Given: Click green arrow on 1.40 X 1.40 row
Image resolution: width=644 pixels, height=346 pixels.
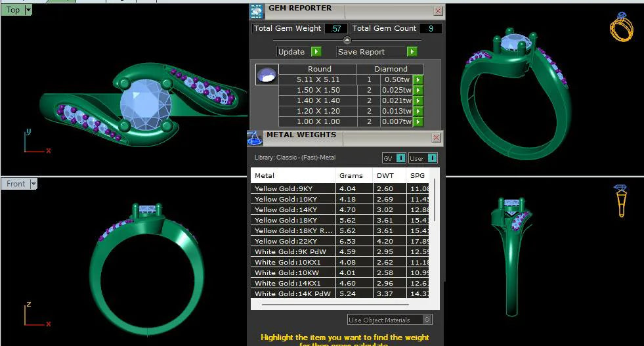Looking at the screenshot, I should [418, 100].
